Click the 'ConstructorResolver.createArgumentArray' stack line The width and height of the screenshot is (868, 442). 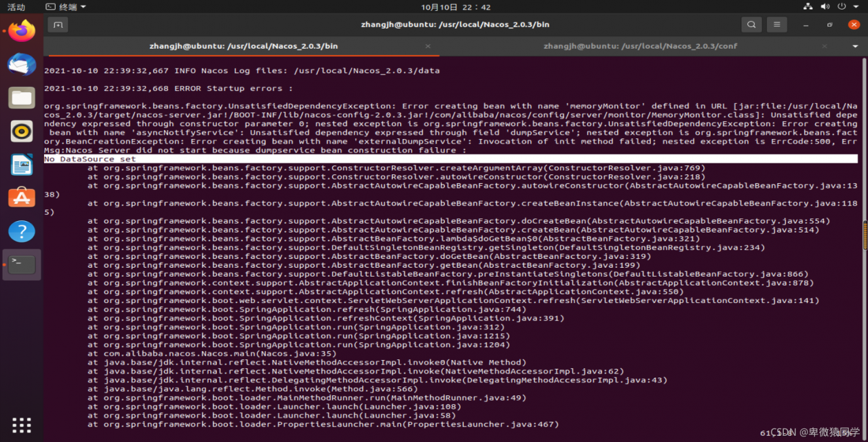click(x=396, y=168)
